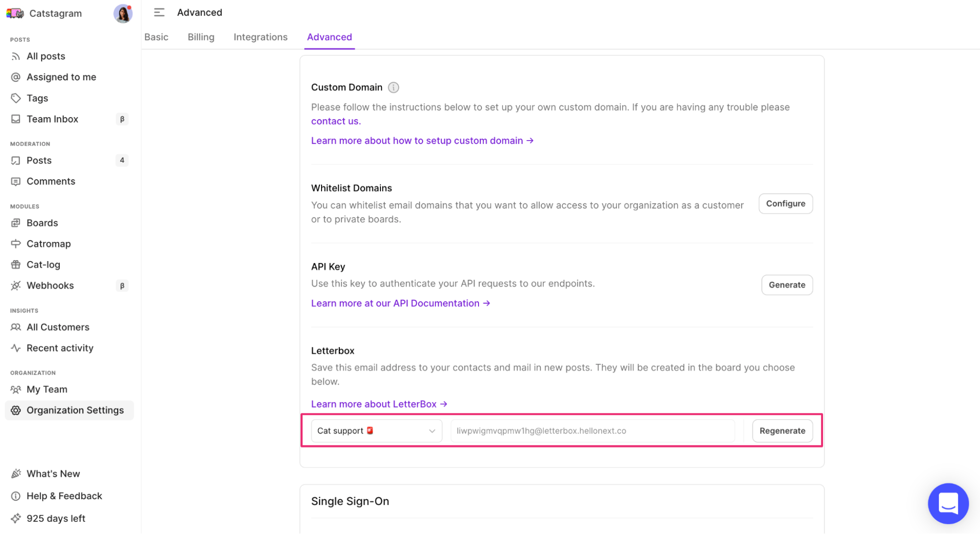Click the contact us link
980x534 pixels.
335,121
